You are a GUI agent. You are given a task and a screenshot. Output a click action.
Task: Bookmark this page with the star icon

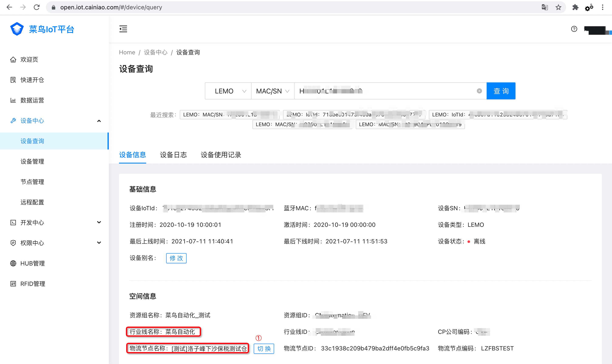pyautogui.click(x=558, y=7)
